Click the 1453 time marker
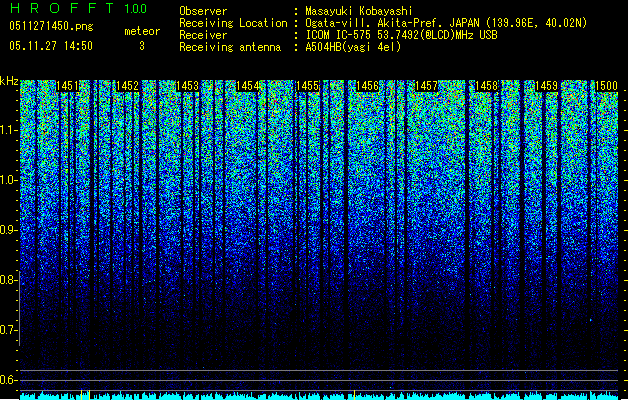Image resolution: width=629 pixels, height=400 pixels. [187, 86]
